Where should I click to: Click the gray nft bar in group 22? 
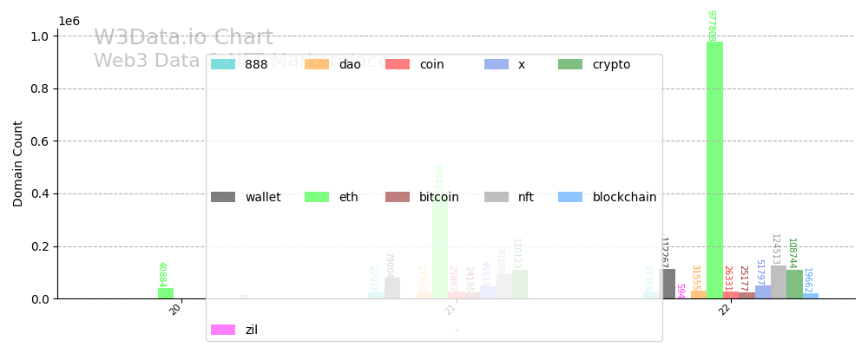pyautogui.click(x=779, y=283)
